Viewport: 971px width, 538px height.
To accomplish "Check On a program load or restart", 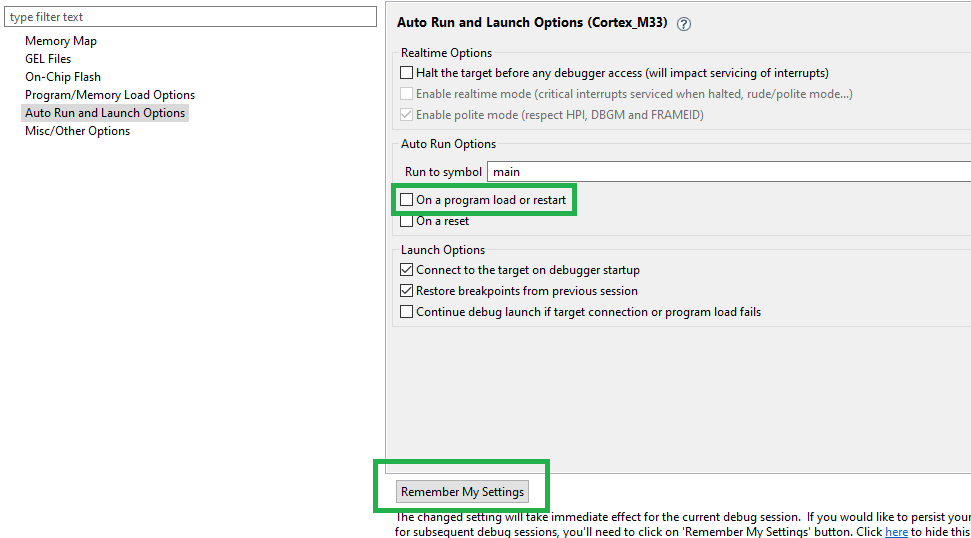I will pos(407,200).
